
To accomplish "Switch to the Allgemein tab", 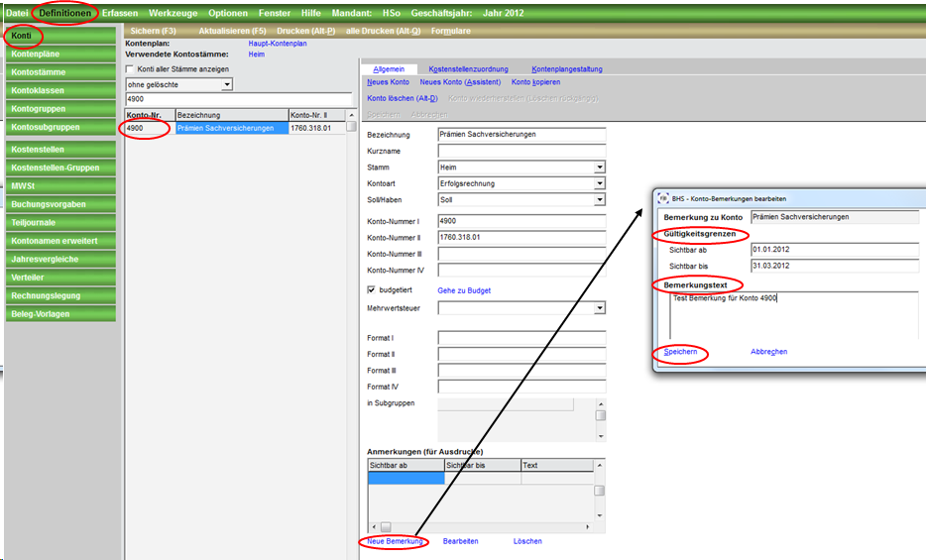I will pyautogui.click(x=389, y=69).
